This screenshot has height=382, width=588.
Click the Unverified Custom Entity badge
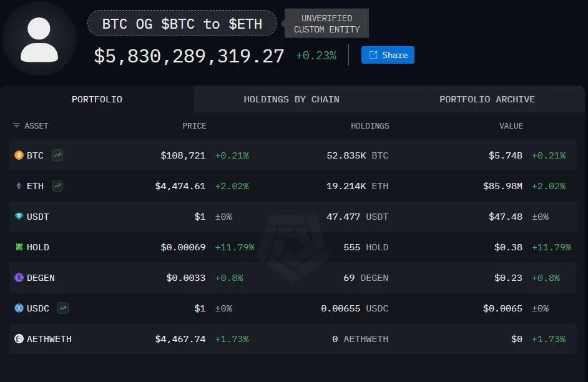click(x=326, y=24)
